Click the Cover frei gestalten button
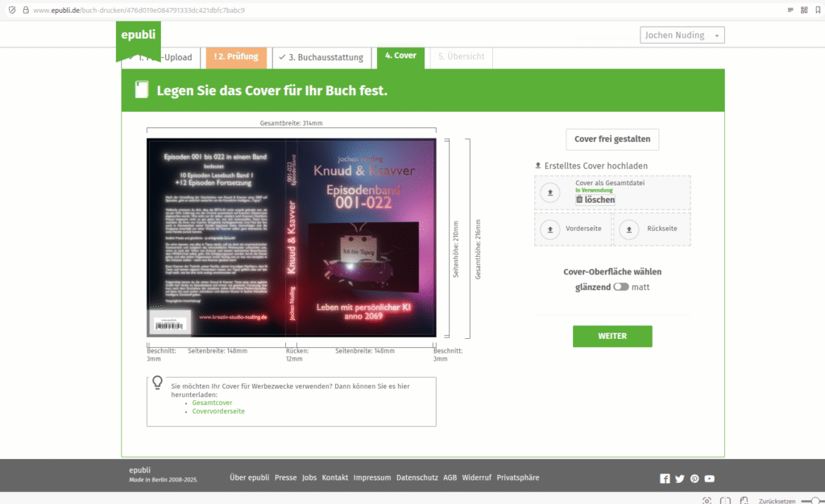Image resolution: width=825 pixels, height=504 pixels. (x=612, y=139)
